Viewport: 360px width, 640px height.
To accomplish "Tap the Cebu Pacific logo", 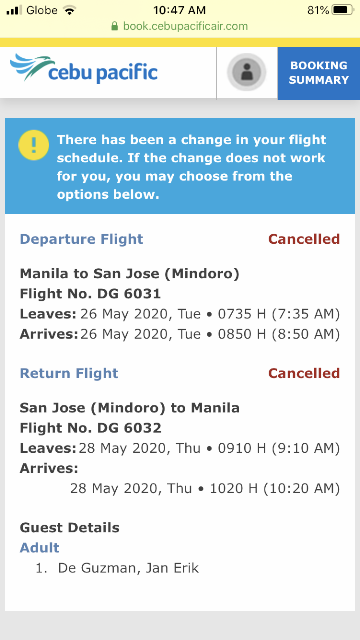I will pyautogui.click(x=84, y=69).
